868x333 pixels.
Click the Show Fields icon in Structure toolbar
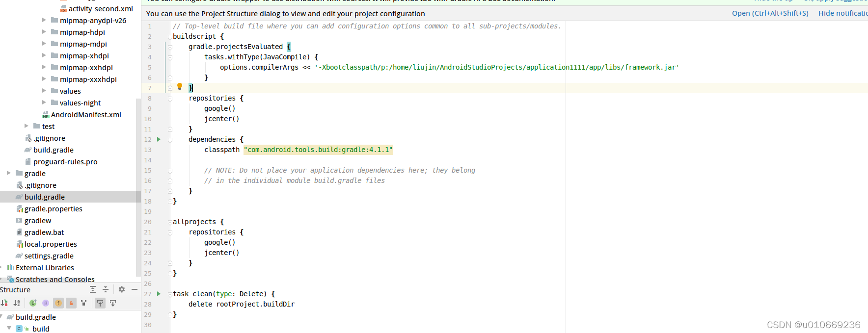58,303
